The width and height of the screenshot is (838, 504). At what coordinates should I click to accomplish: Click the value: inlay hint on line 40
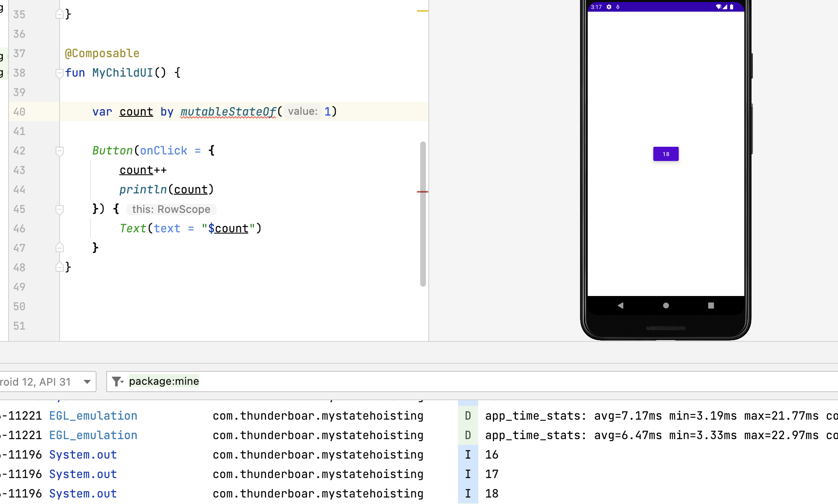(303, 112)
